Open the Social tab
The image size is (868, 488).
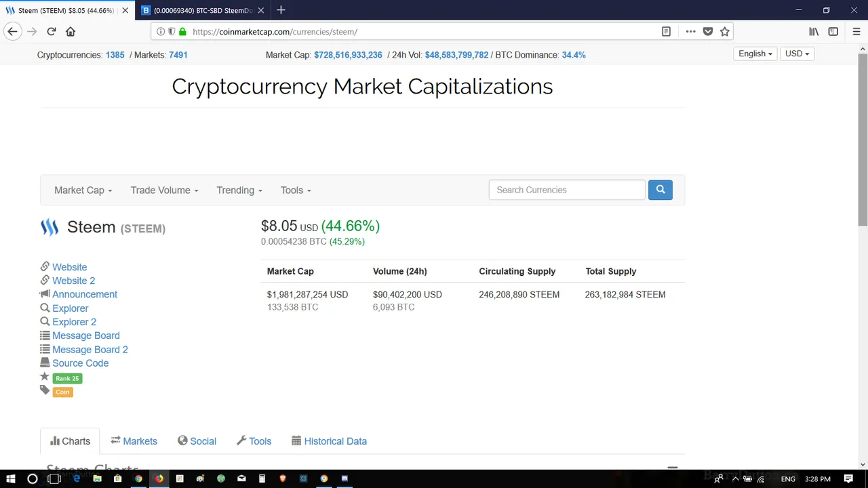click(197, 441)
